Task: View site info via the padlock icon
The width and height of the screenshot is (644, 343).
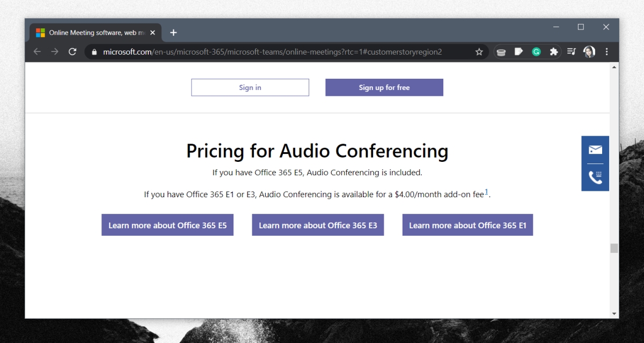Action: 94,52
